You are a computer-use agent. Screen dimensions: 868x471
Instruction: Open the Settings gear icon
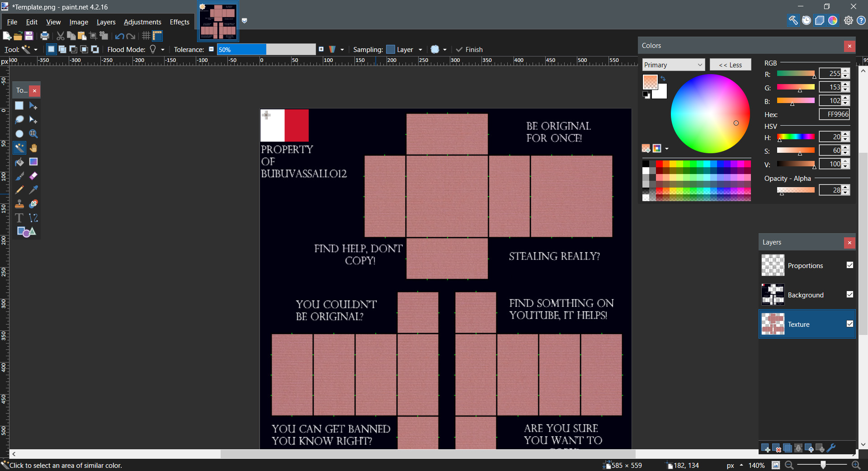tap(849, 20)
